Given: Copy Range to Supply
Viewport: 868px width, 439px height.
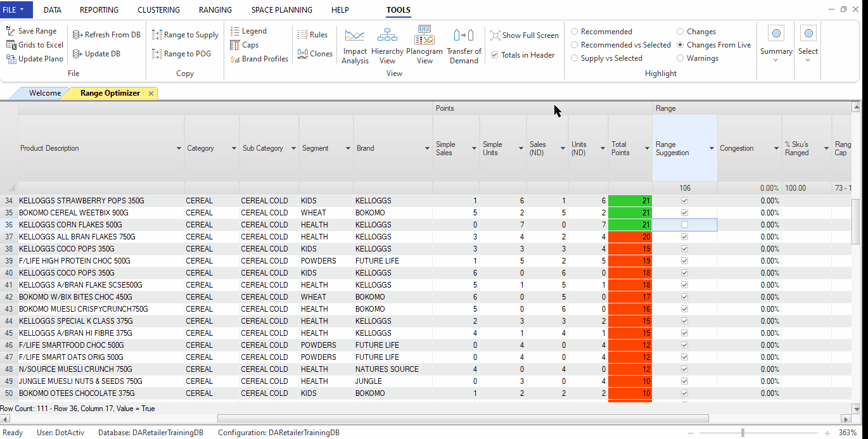Looking at the screenshot, I should 185,35.
